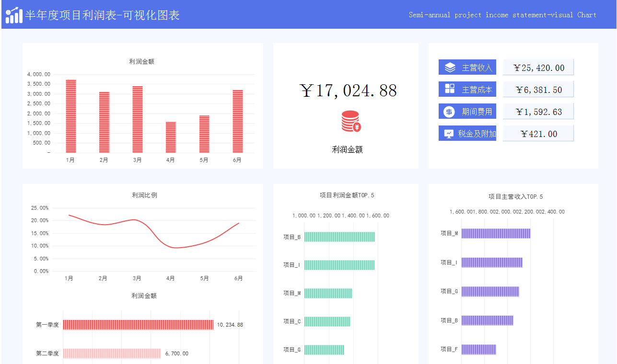Select the 期间费用 label button
This screenshot has width=617, height=364.
pyautogui.click(x=467, y=112)
